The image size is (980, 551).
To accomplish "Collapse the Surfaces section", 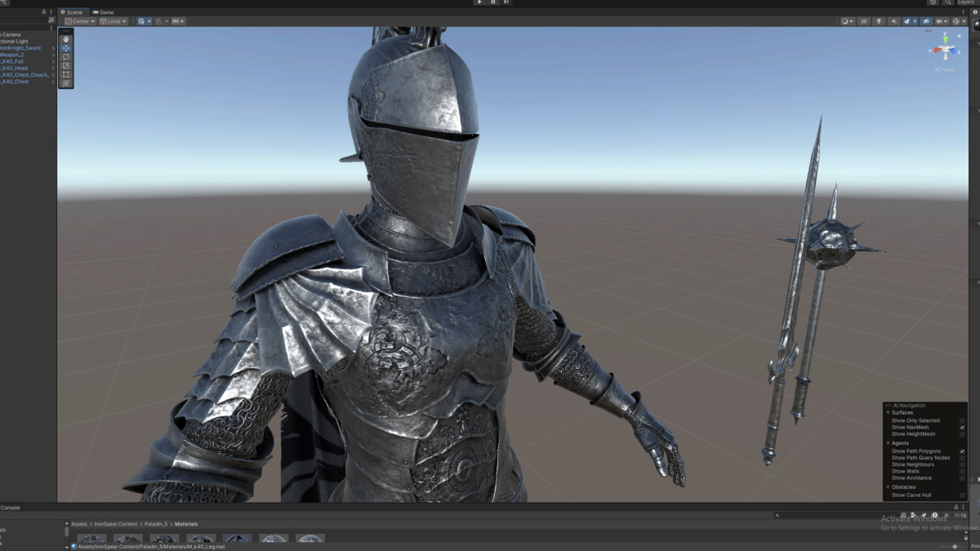I will pyautogui.click(x=888, y=412).
